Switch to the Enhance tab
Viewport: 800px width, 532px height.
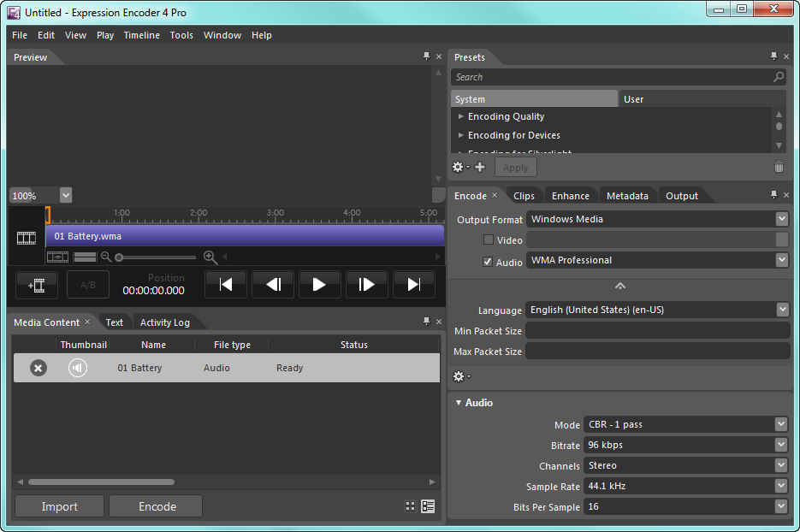[570, 196]
